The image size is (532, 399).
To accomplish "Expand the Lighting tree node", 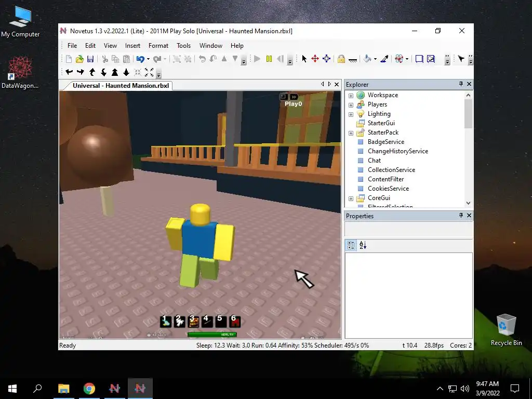I will click(x=351, y=114).
